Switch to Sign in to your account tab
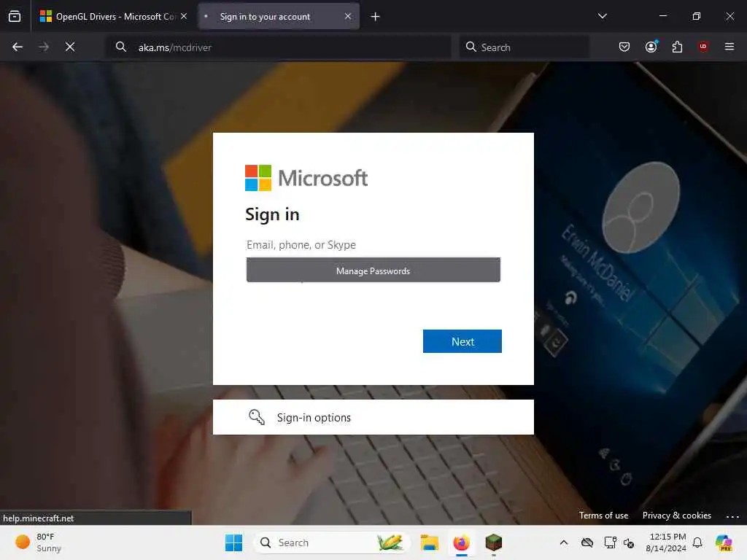 279,16
